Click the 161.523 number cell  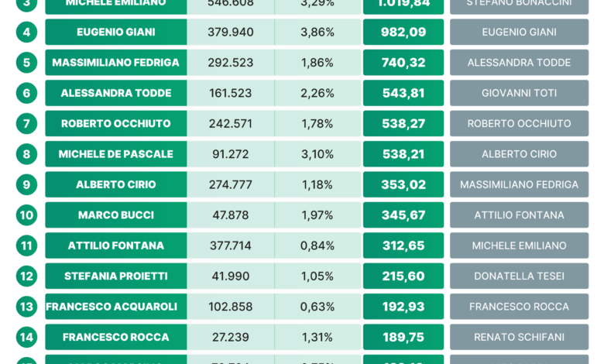(230, 93)
